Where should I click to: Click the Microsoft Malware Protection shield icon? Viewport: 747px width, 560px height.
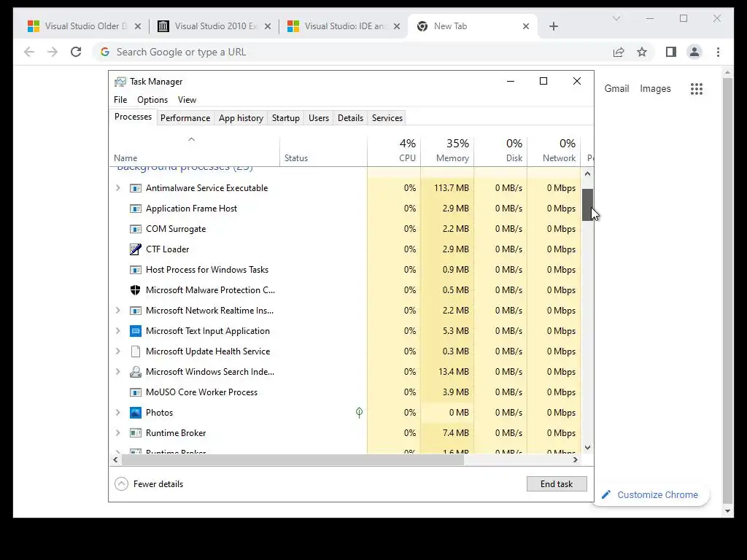point(135,290)
